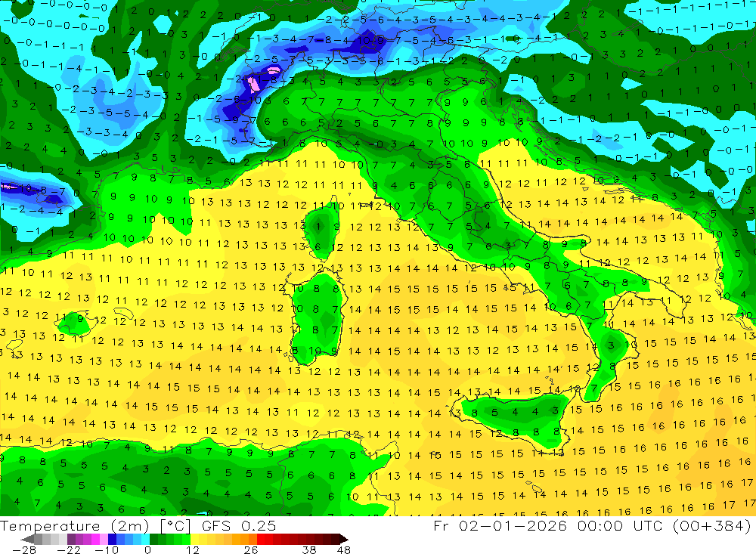756x554 pixels.
Task: Pick the dark purple swatch above -22
Action: coord(71,539)
